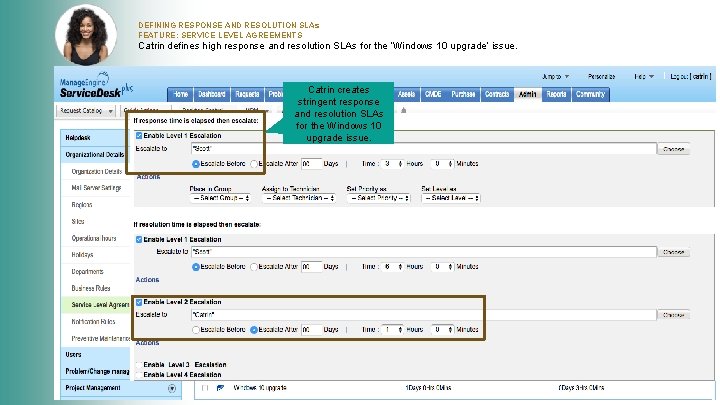The image size is (720, 405).
Task: Select Escalate After in response escalation
Action: [x=253, y=164]
